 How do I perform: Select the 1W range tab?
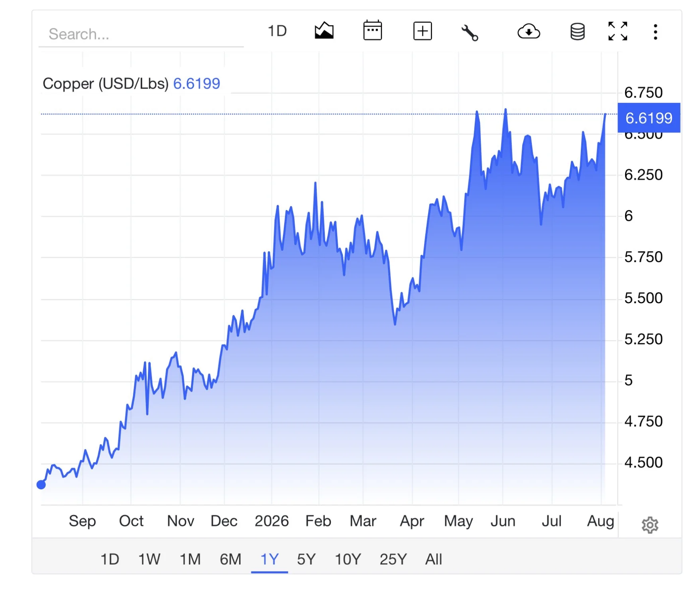pos(149,559)
